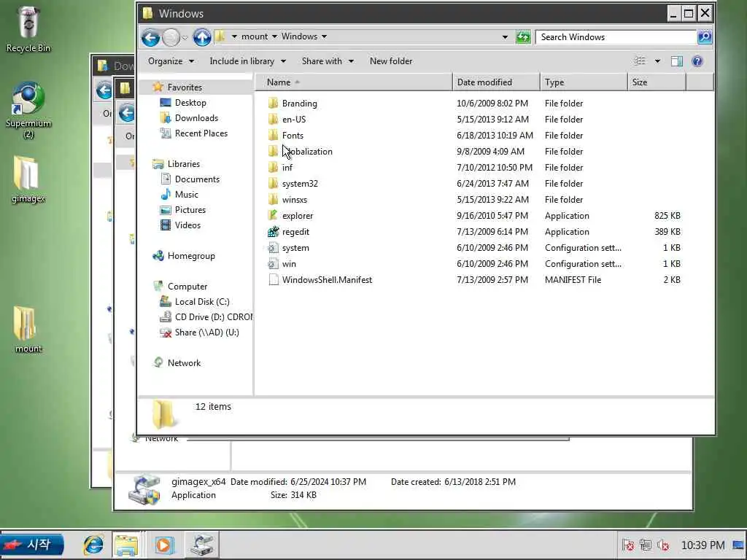Open Local Disk (C:)
This screenshot has height=560, width=747.
[x=202, y=302]
